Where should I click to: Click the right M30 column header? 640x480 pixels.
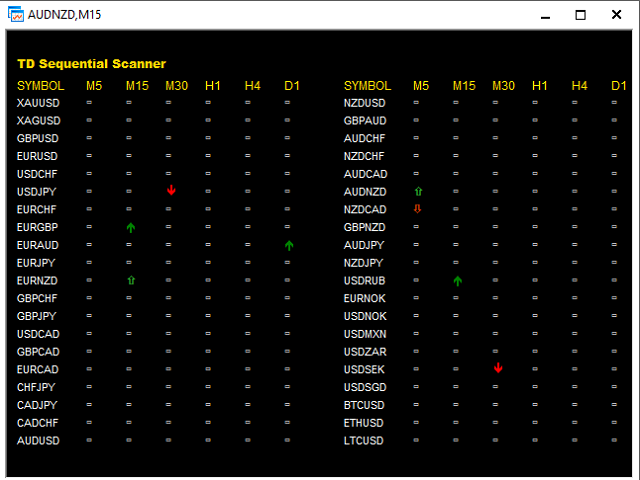pyautogui.click(x=503, y=86)
